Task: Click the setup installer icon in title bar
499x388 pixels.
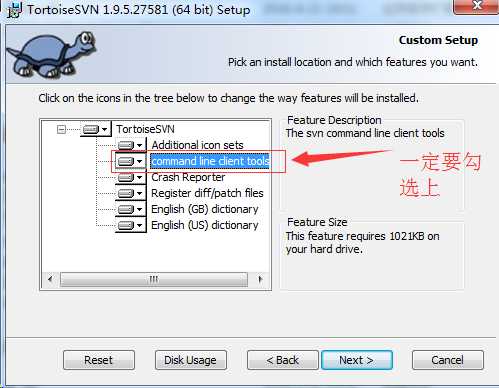Action: pyautogui.click(x=14, y=9)
